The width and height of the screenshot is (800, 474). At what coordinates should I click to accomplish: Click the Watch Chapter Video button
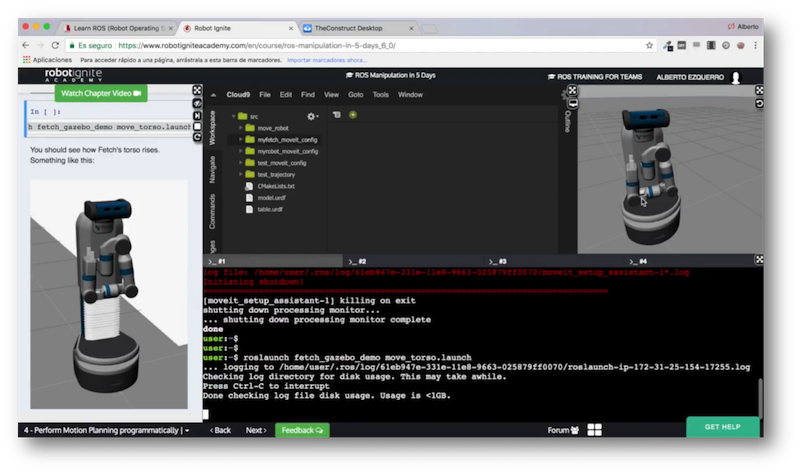101,93
